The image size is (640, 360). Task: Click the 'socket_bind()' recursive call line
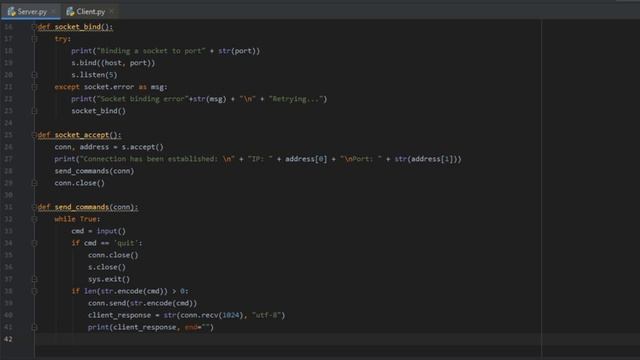click(x=98, y=111)
